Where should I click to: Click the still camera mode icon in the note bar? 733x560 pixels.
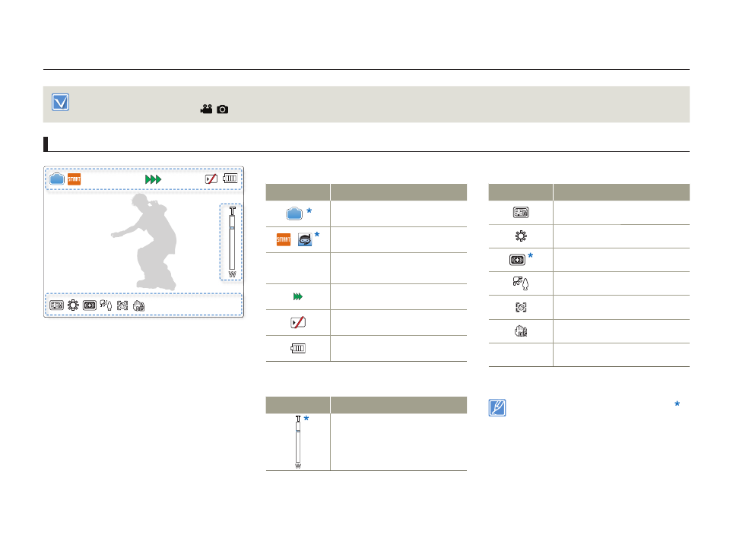click(223, 109)
